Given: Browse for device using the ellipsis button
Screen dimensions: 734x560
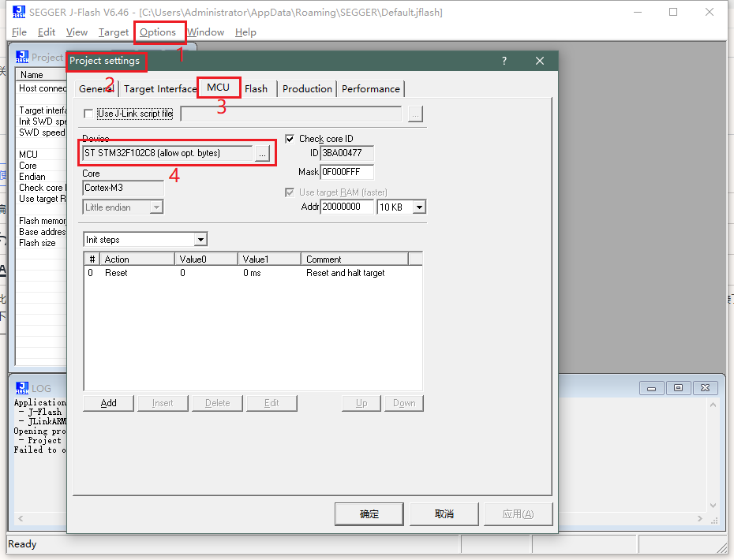Looking at the screenshot, I should 262,153.
